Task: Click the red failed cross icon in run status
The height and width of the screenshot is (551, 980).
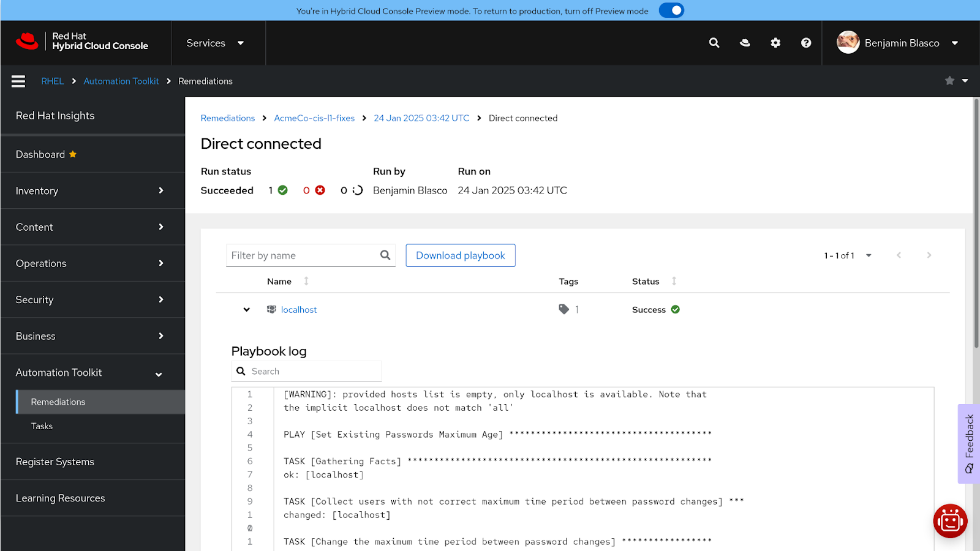Action: [320, 190]
